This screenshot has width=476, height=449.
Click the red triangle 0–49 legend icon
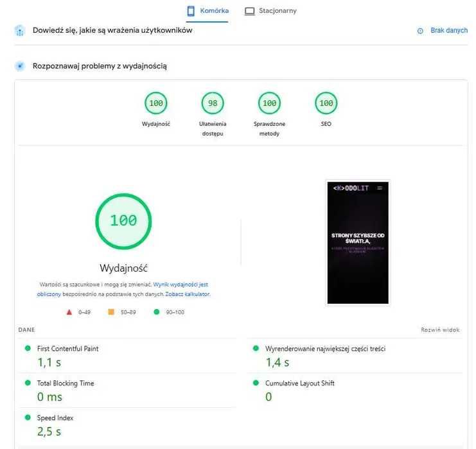(69, 312)
